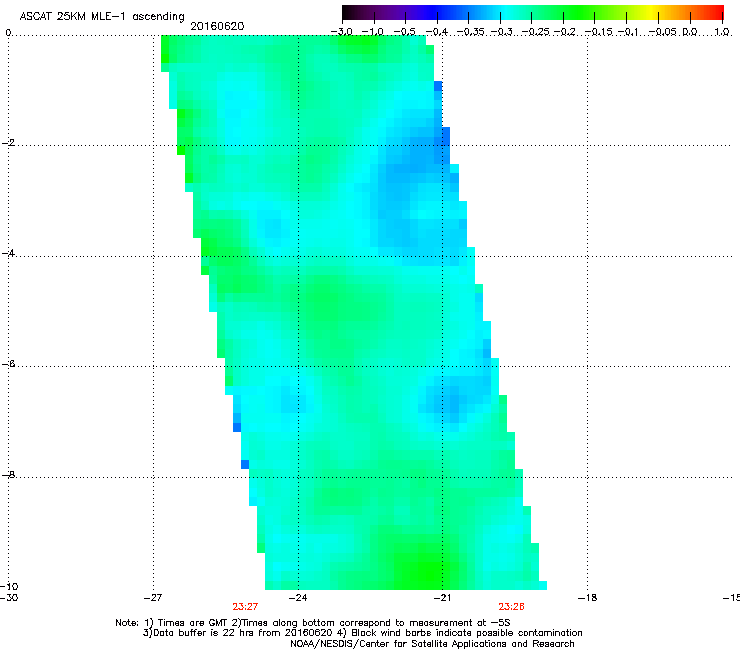Click the colorbar label -3.0
Viewport: 740px width, 650px height.
tap(341, 32)
